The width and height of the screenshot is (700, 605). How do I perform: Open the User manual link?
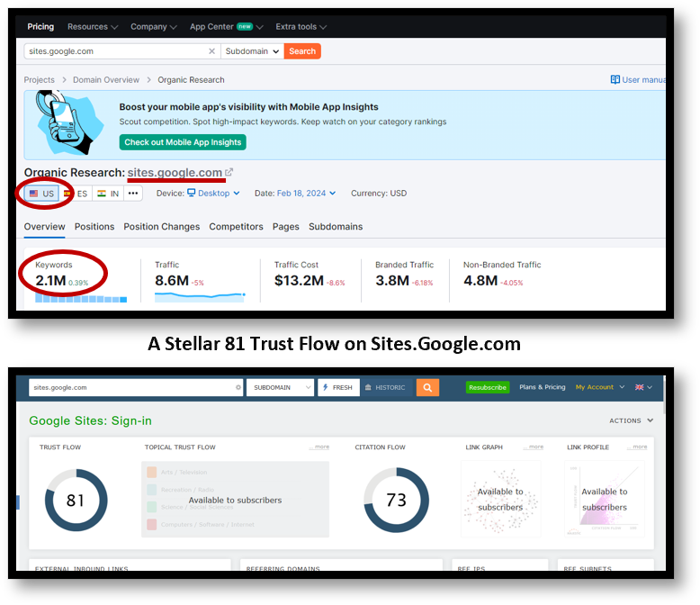(638, 80)
